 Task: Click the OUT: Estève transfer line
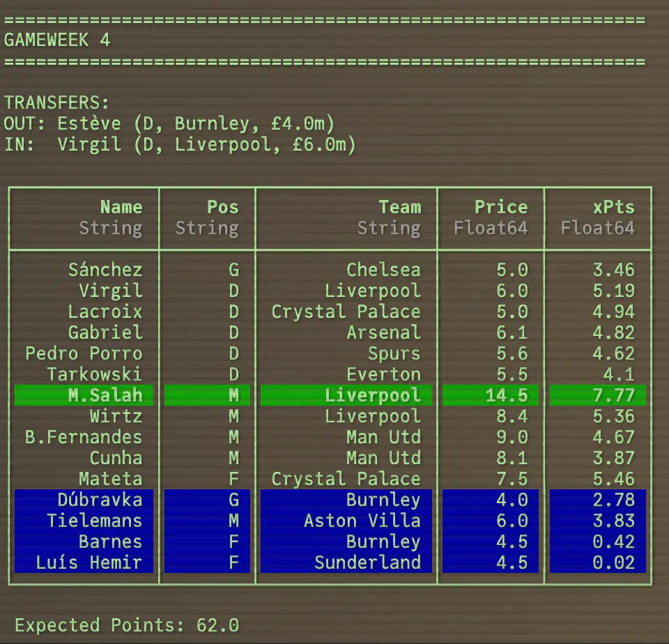pos(169,124)
